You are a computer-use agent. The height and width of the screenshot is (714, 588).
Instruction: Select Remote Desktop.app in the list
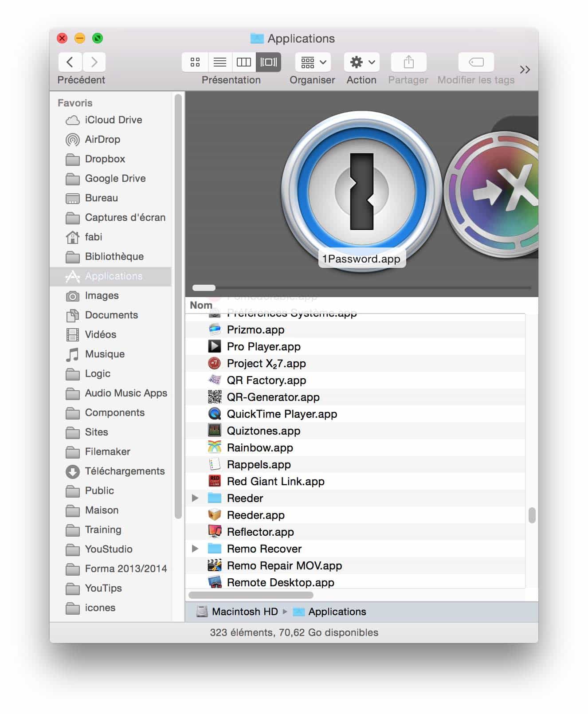pos(355,582)
